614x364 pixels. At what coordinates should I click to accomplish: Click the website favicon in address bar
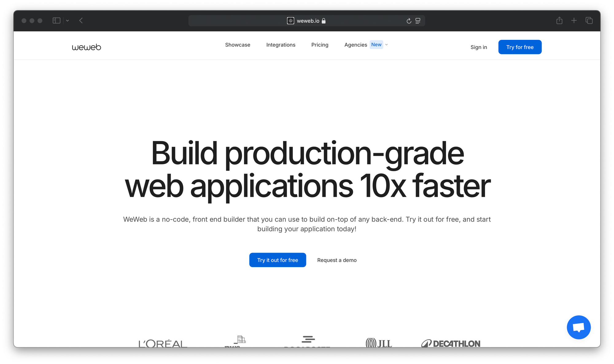point(290,21)
